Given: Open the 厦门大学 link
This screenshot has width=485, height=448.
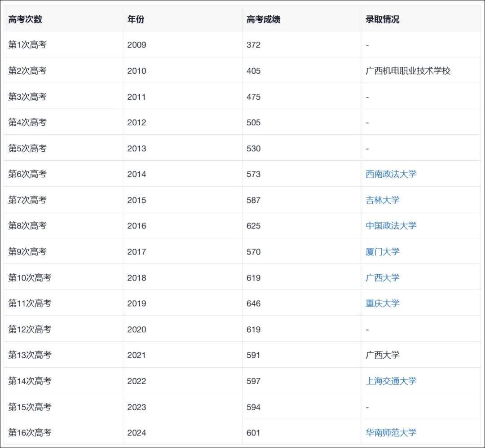Looking at the screenshot, I should pos(383,252).
